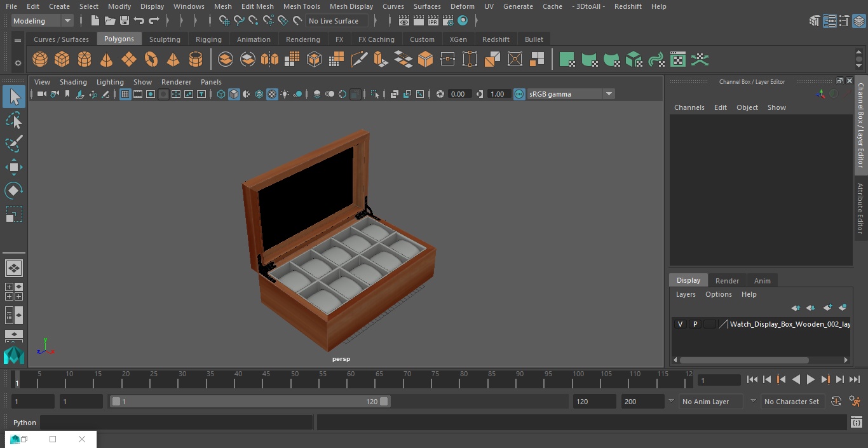Go to the start of playback range
Screen dimensions: 868x448
pos(752,379)
